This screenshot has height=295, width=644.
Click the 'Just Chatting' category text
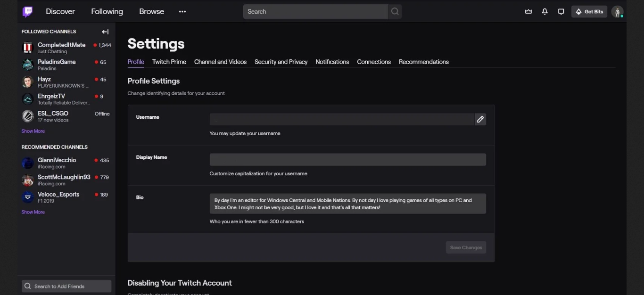point(52,51)
